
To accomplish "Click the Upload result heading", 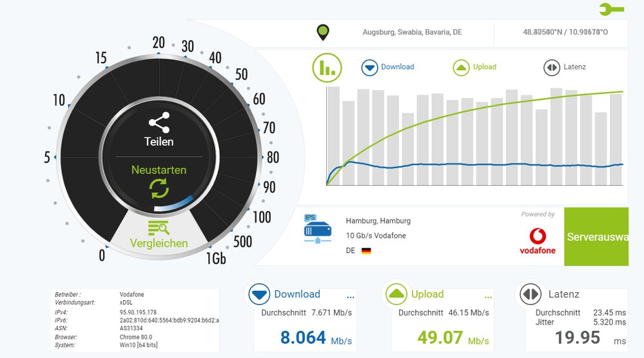I will [x=427, y=294].
